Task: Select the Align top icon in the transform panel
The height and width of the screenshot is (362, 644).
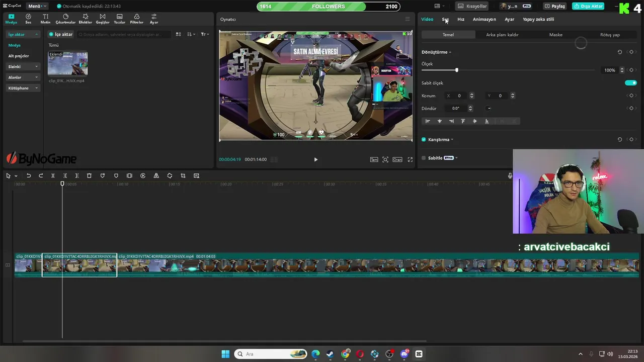Action: click(463, 121)
